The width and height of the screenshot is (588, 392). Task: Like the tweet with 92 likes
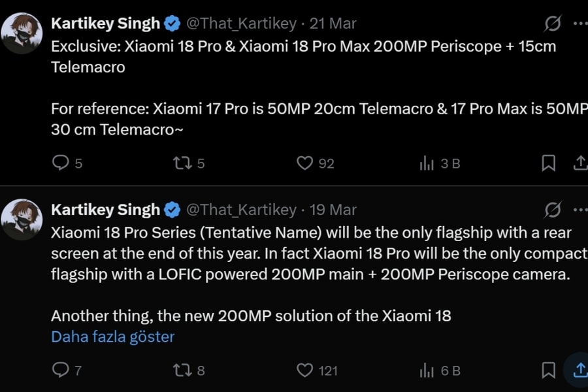(305, 163)
